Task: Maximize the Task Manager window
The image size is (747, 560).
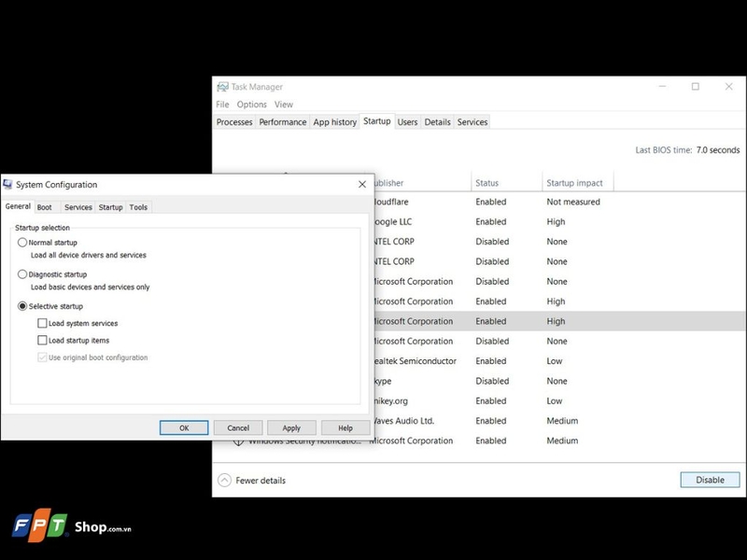Action: (x=696, y=87)
